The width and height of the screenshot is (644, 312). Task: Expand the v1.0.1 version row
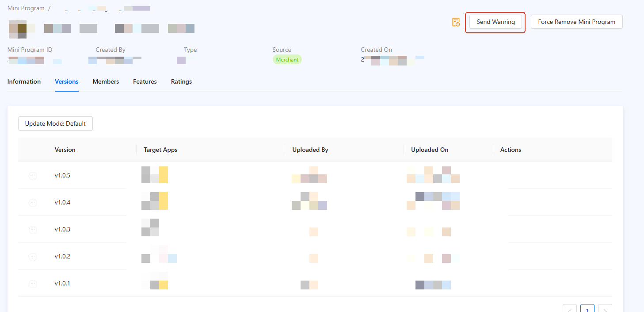[33, 284]
